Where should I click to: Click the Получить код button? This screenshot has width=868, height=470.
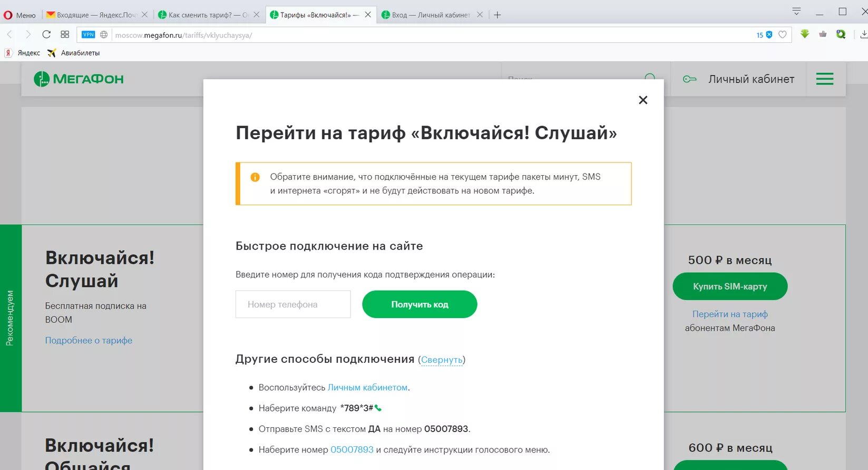[420, 304]
